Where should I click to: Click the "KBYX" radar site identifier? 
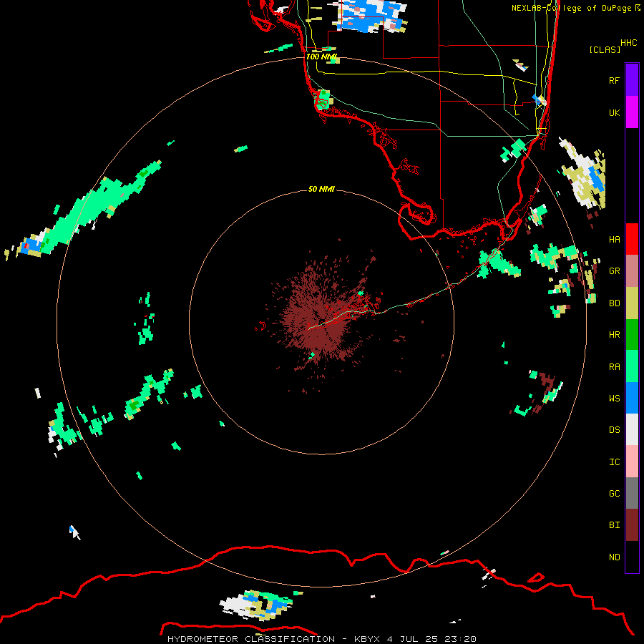pyautogui.click(x=367, y=639)
